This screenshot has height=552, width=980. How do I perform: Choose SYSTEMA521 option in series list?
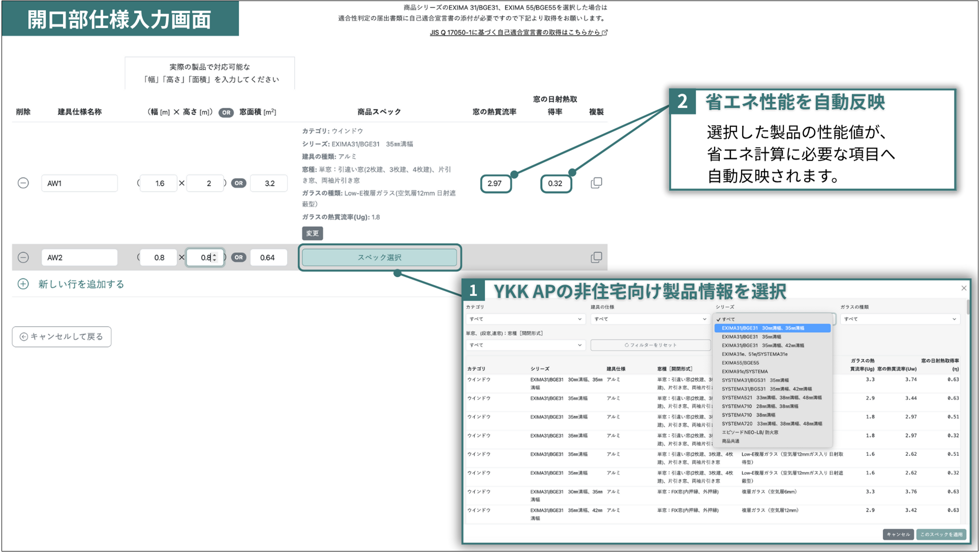(771, 398)
